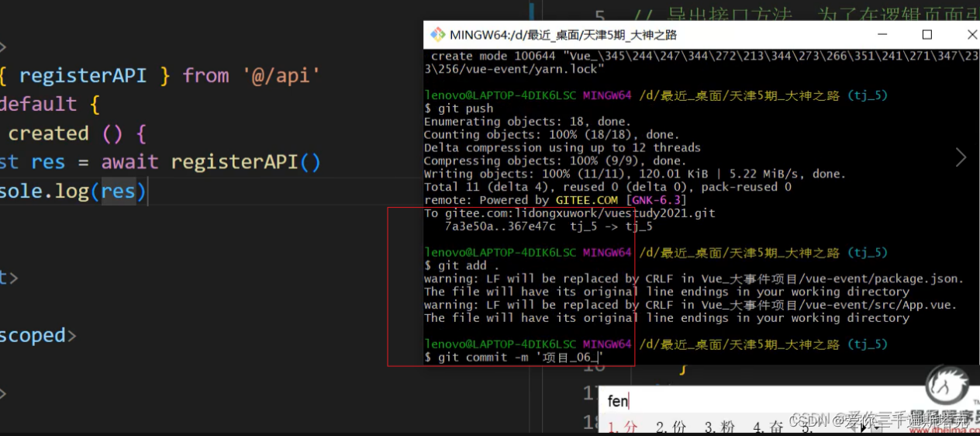The width and height of the screenshot is (980, 436).
Task: Pick IME candidate 3 粉
Action: pos(719,426)
